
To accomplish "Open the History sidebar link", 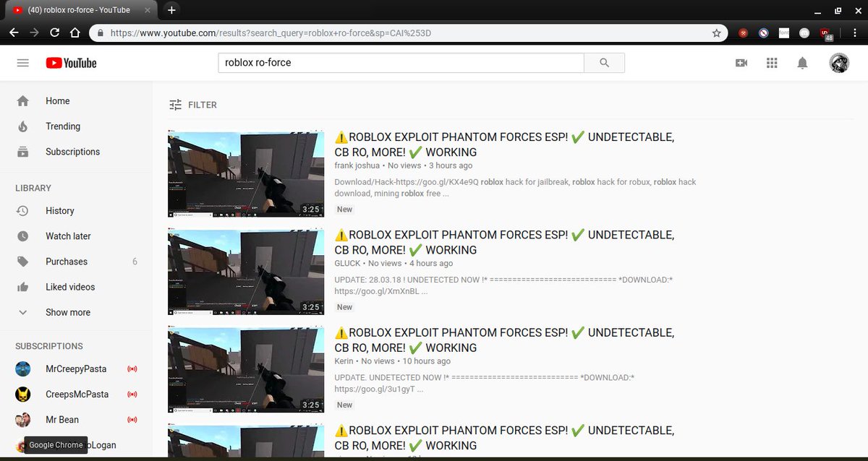I will point(60,211).
